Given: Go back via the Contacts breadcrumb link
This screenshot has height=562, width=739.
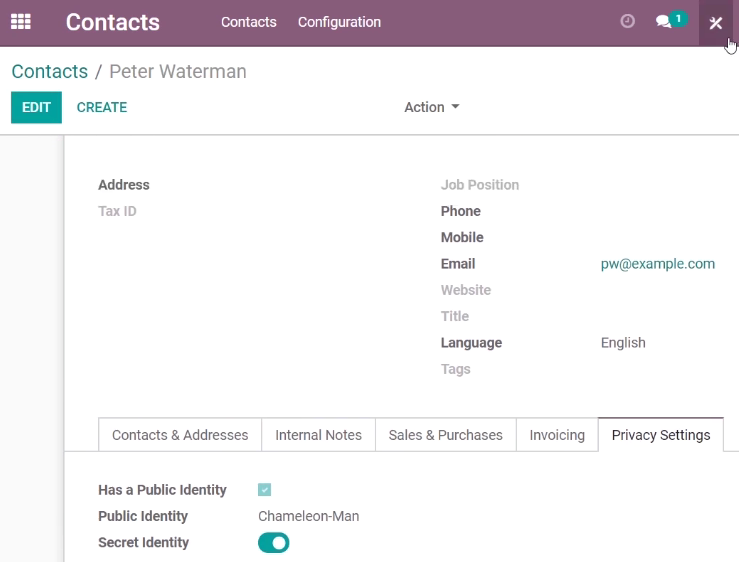Looking at the screenshot, I should pos(49,72).
